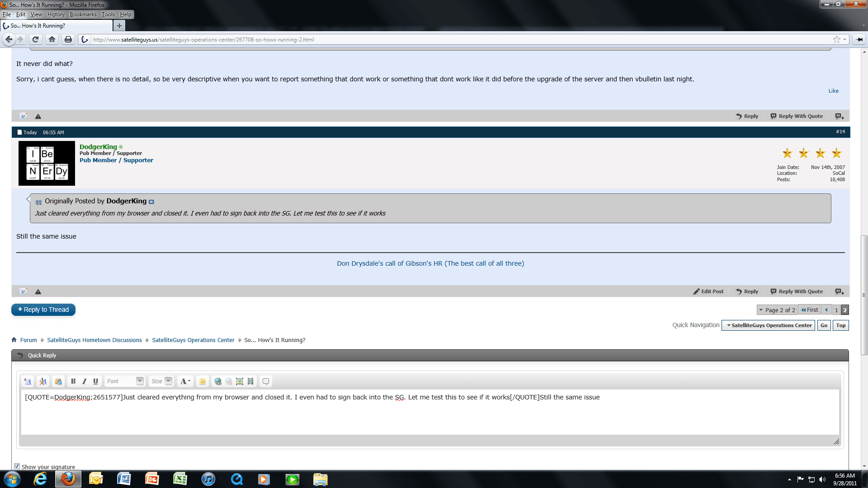Click Reply on the upper post

coord(747,116)
